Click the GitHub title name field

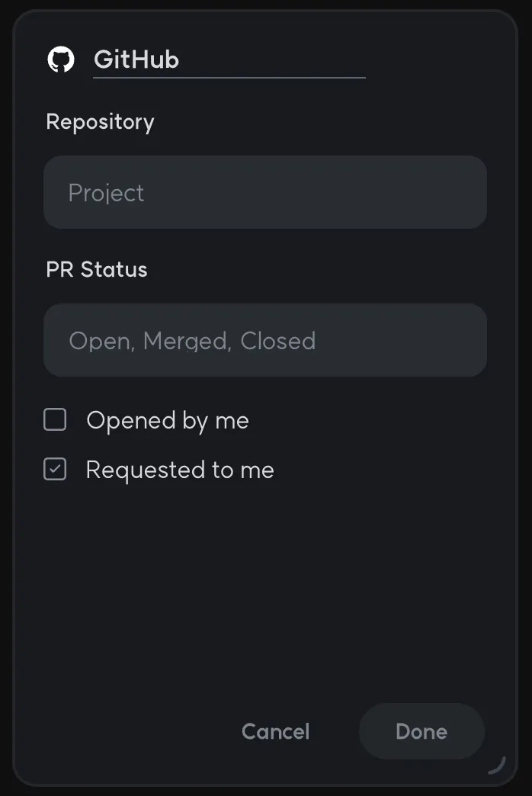pyautogui.click(x=229, y=59)
